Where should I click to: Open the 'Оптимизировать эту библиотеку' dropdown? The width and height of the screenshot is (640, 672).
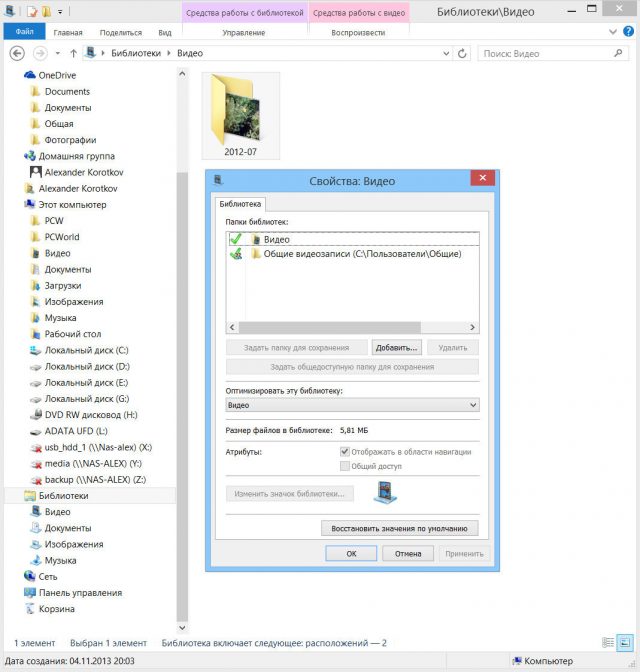pyautogui.click(x=352, y=405)
